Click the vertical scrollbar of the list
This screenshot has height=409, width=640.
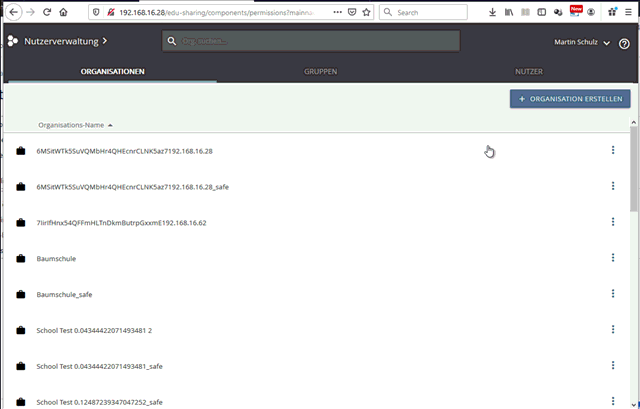pyautogui.click(x=634, y=170)
